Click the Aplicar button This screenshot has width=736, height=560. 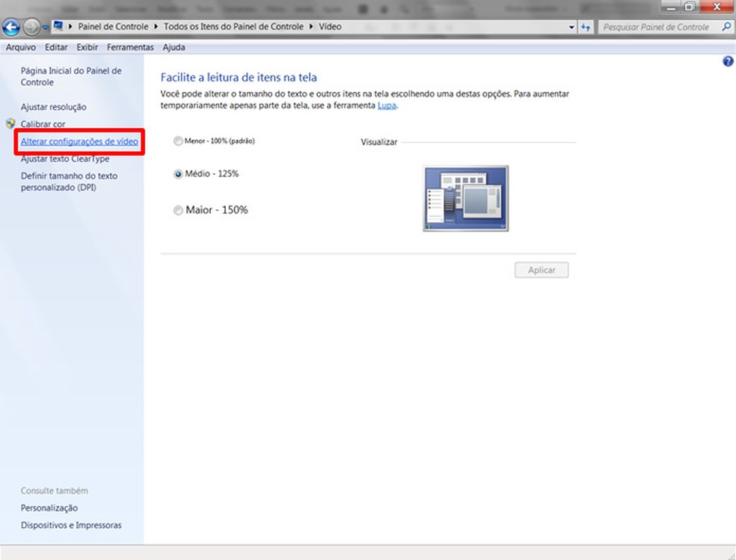(x=541, y=270)
